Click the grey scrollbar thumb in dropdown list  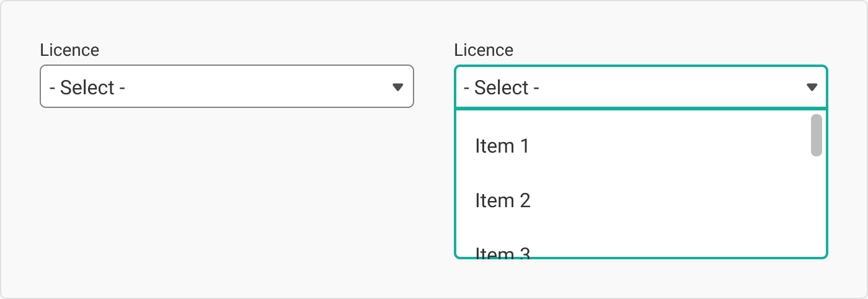817,135
